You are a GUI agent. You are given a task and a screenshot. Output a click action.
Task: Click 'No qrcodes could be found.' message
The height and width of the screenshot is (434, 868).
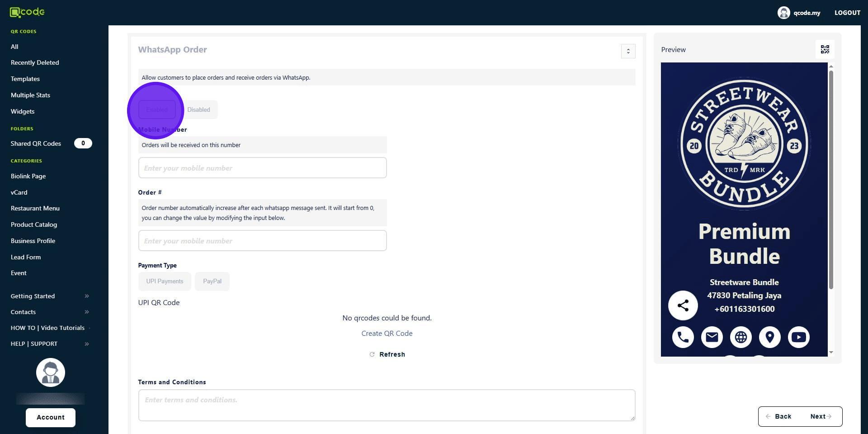(387, 318)
